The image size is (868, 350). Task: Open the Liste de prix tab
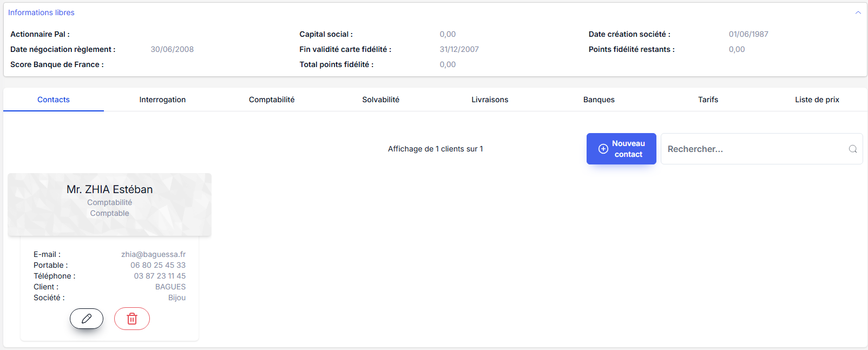click(817, 100)
